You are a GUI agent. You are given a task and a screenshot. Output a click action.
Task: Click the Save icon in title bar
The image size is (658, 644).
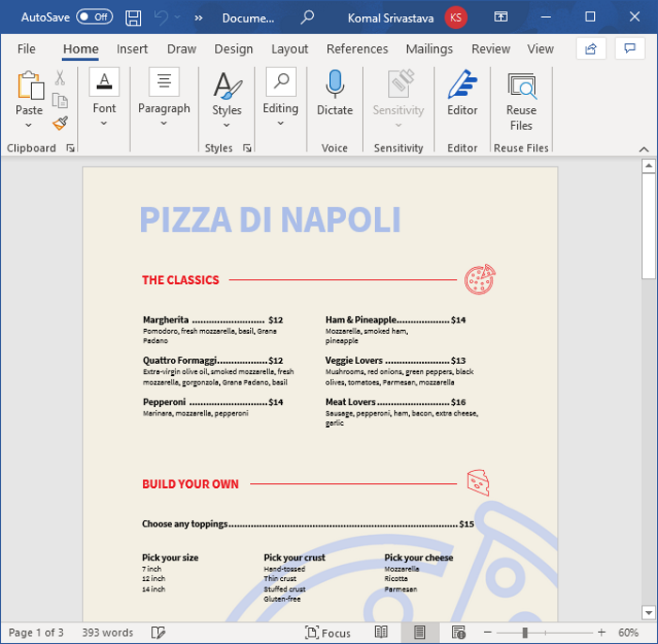tap(133, 17)
